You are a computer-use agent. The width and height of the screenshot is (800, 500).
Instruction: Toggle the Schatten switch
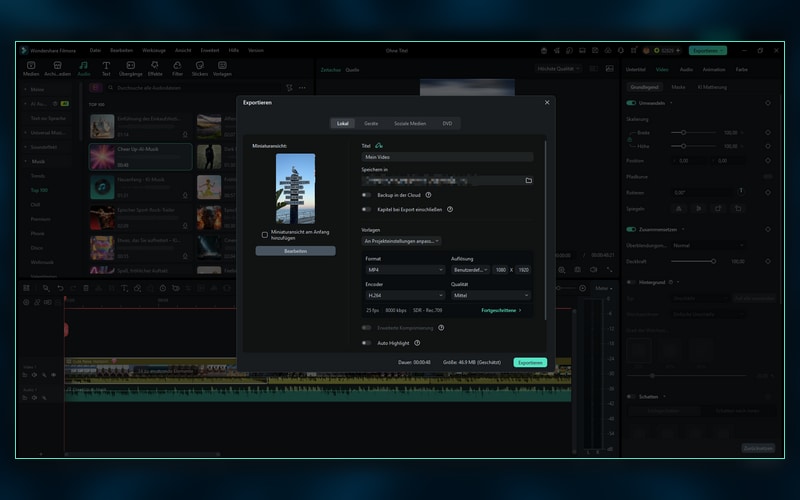tap(631, 396)
